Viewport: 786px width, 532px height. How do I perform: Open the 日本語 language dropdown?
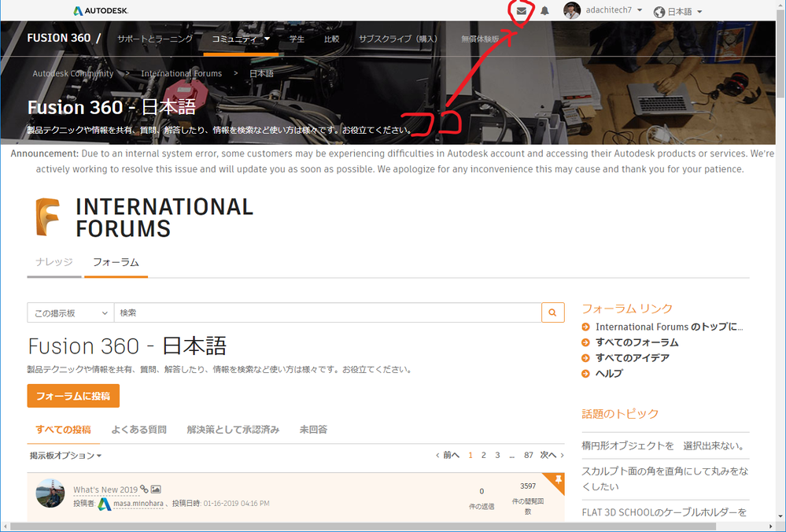[685, 12]
